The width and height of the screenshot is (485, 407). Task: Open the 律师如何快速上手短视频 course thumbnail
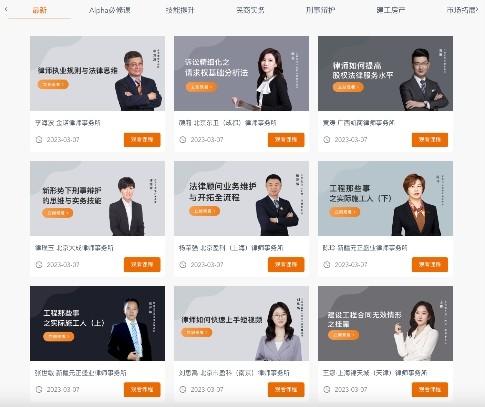[x=241, y=323]
